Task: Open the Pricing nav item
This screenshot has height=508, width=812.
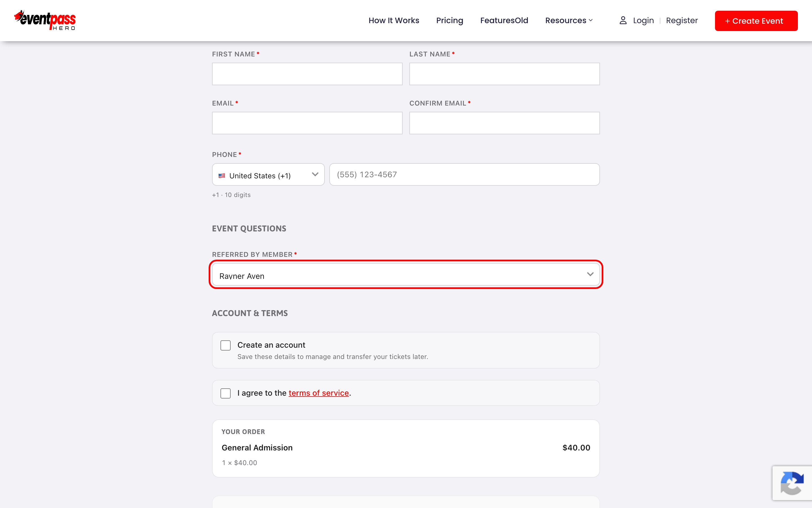Action: tap(450, 21)
